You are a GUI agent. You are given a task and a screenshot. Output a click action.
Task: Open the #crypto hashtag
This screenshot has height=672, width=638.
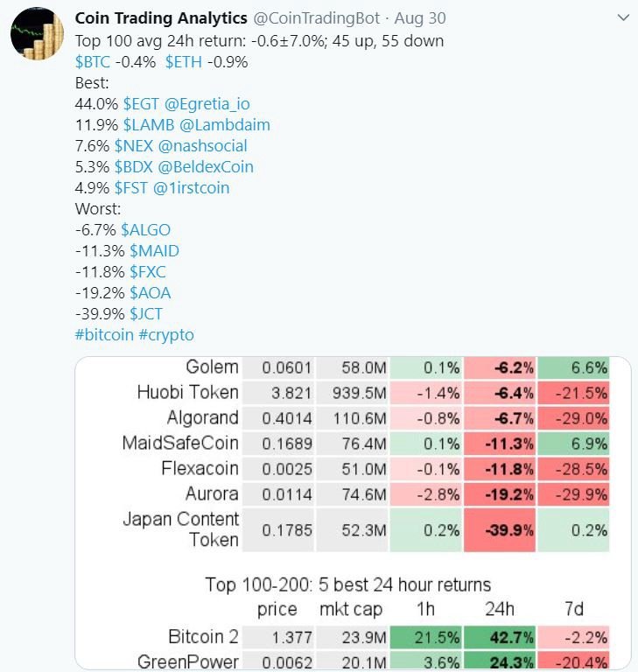pos(166,334)
